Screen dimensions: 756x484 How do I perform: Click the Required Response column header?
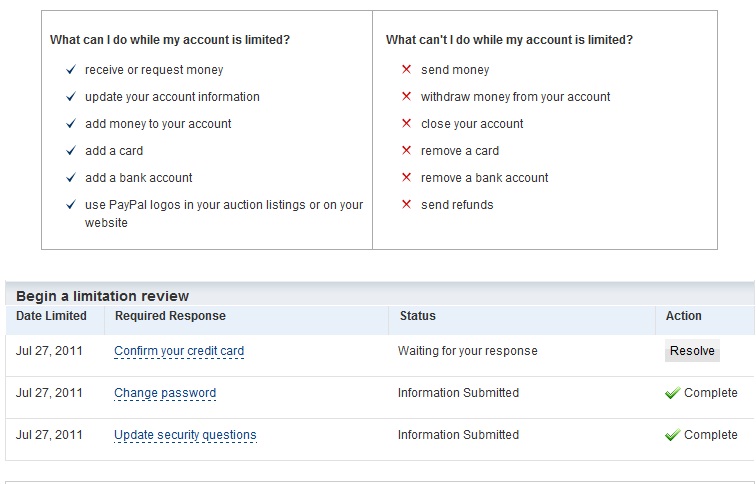170,316
